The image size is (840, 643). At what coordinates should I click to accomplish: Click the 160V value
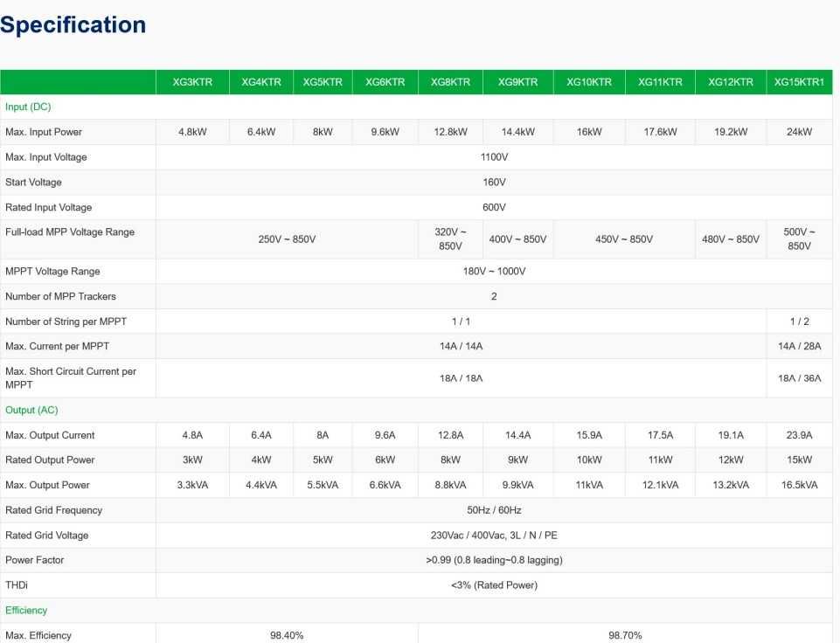tap(494, 182)
